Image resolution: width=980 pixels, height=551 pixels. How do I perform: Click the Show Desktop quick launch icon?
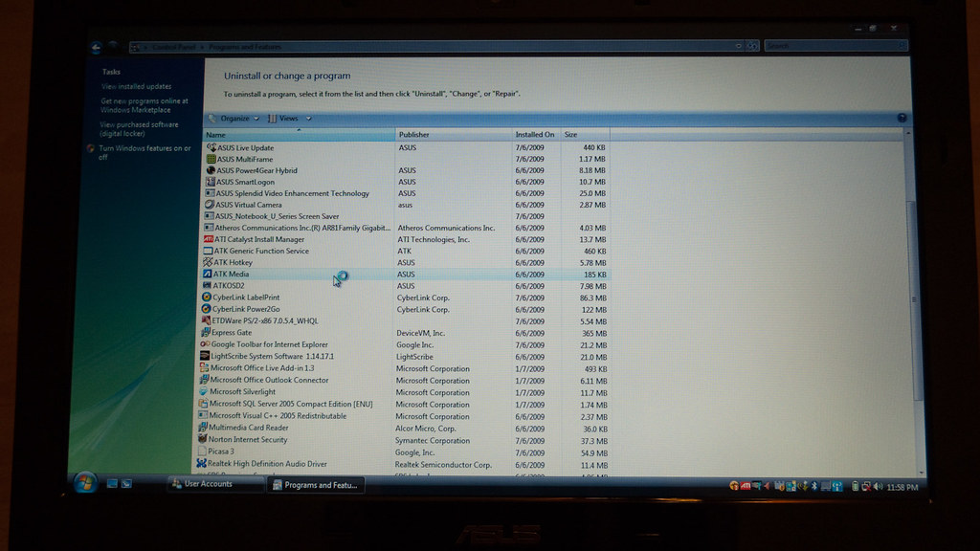(112, 483)
